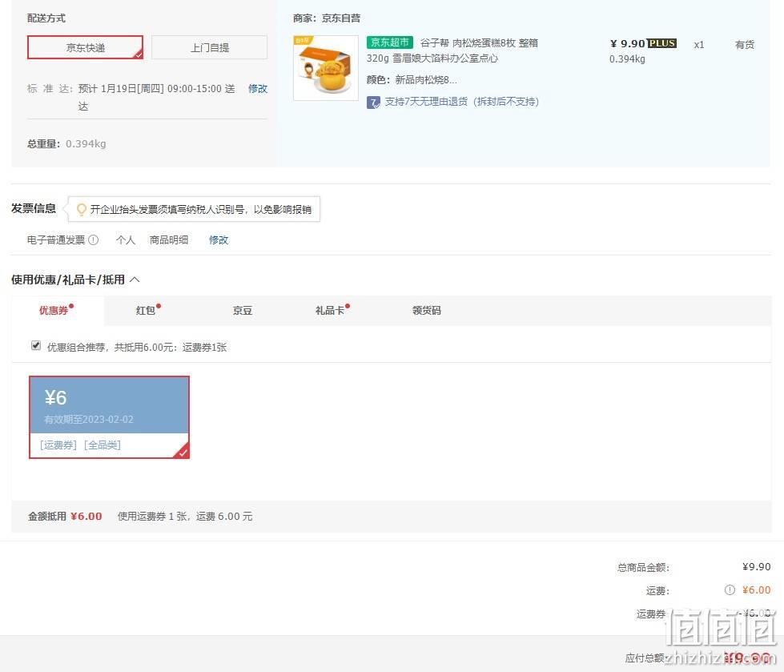Screen dimensions: 784x672
Task: Click info icon beside 电子普通发票
Action: pyautogui.click(x=94, y=240)
